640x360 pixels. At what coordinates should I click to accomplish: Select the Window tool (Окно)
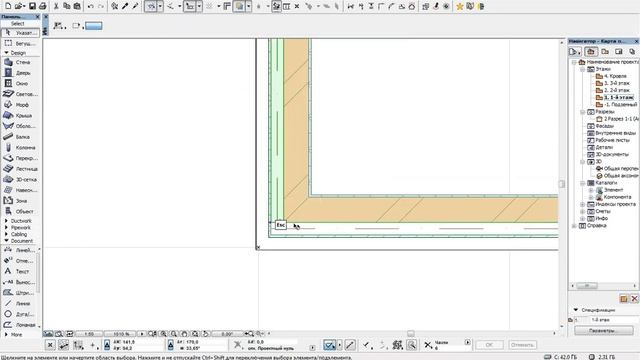pyautogui.click(x=20, y=83)
